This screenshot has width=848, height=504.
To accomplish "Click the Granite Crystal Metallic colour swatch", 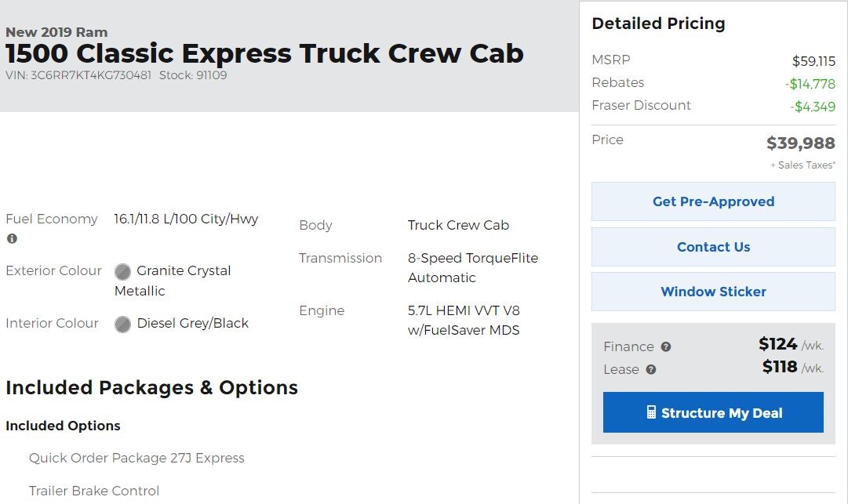I will [x=122, y=271].
